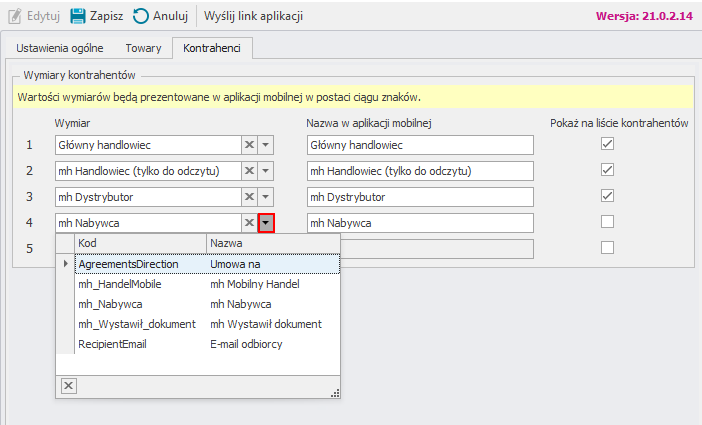Click the dropdown popup resize grip
The image size is (702, 425).
[335, 392]
